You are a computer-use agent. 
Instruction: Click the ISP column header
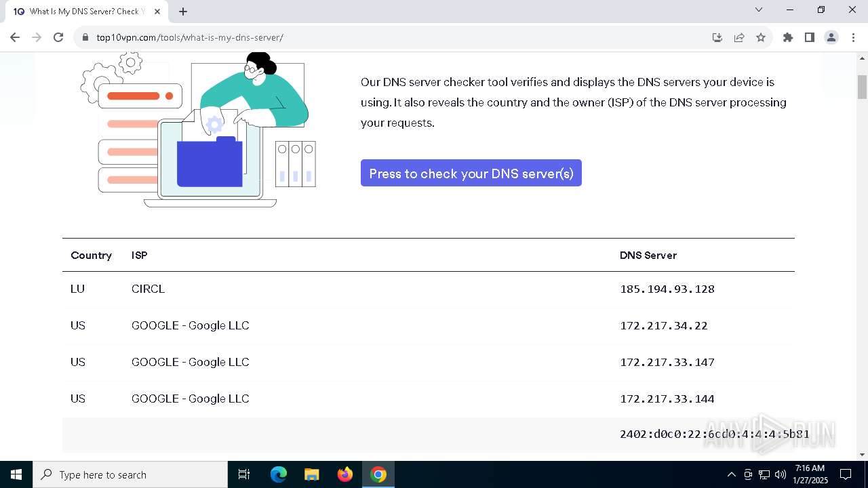coord(139,256)
